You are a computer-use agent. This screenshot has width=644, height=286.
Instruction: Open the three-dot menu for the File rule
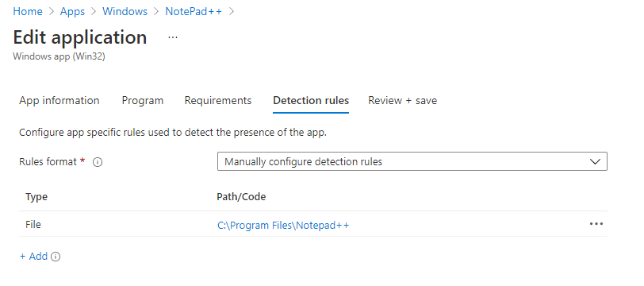point(596,224)
